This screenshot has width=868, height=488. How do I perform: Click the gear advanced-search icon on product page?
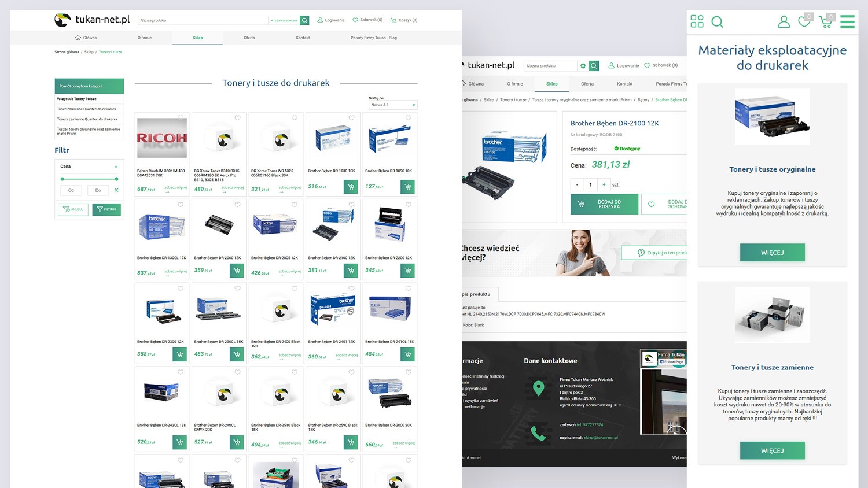pyautogui.click(x=583, y=66)
